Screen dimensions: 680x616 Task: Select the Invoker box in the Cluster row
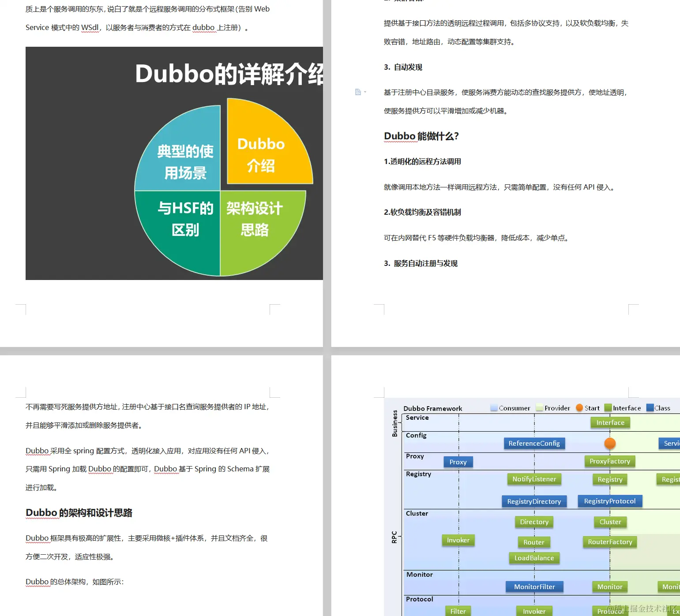pyautogui.click(x=458, y=540)
